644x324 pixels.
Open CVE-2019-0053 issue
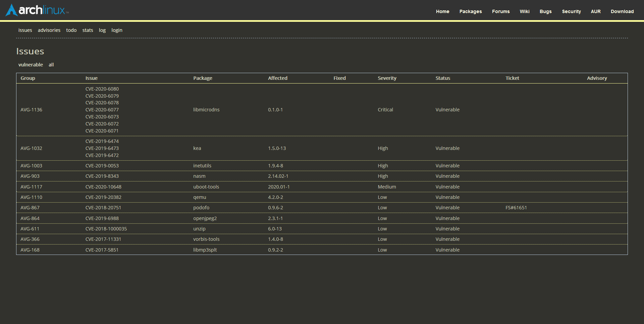pyautogui.click(x=102, y=166)
